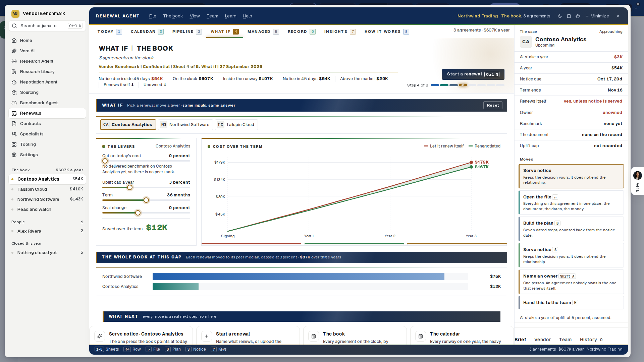Click the calendar icon on The calendar card
The image size is (644, 362).
421,336
